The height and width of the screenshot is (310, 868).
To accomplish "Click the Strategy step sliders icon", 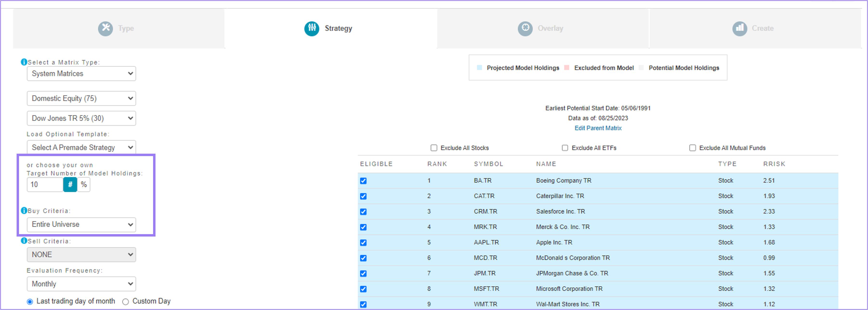I will click(312, 28).
